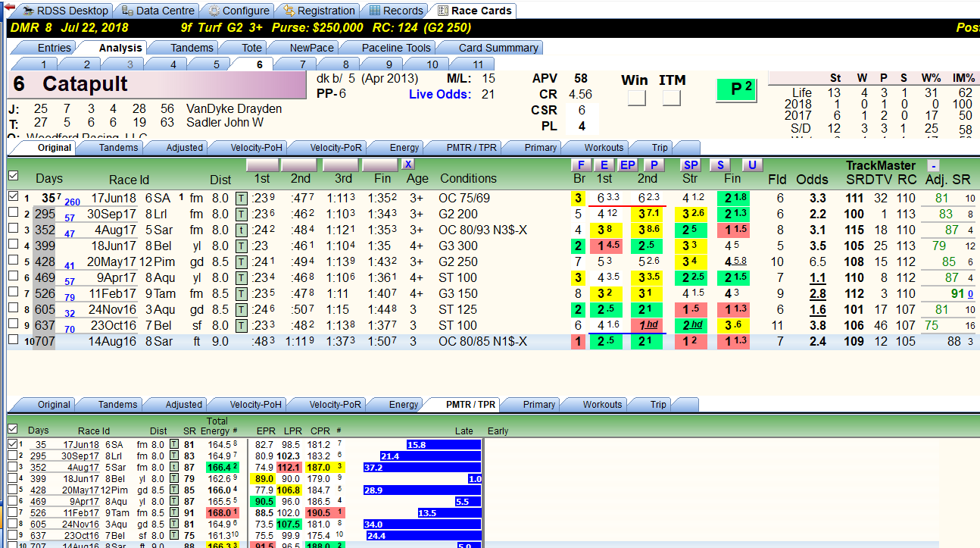Click the SP running-style filter button
This screenshot has height=548, width=980.
click(x=691, y=165)
